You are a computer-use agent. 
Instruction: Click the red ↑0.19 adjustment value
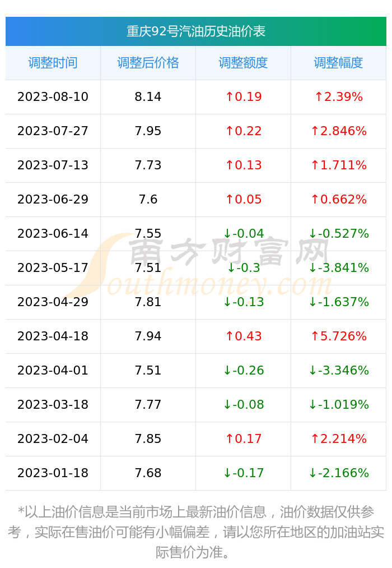(x=244, y=97)
